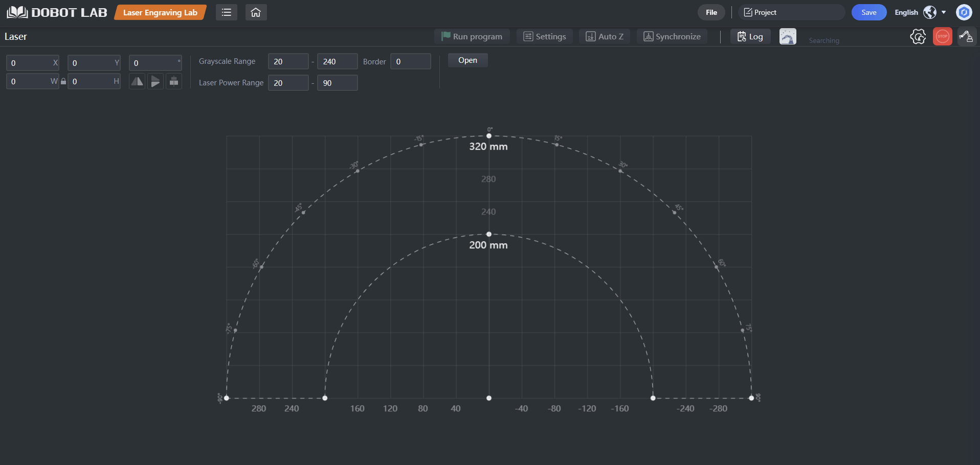Click the Dobot robot device thumbnail
Image resolution: width=980 pixels, height=465 pixels.
(788, 37)
